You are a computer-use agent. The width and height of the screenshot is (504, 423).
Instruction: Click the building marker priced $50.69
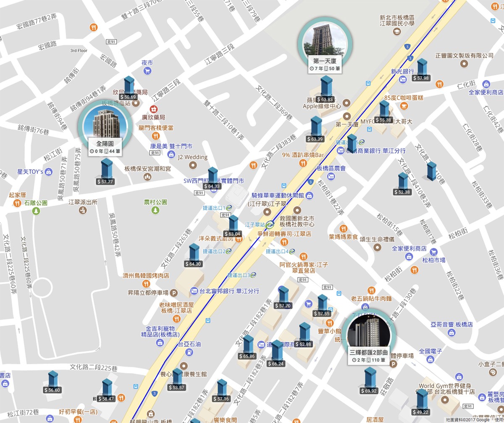(129, 88)
